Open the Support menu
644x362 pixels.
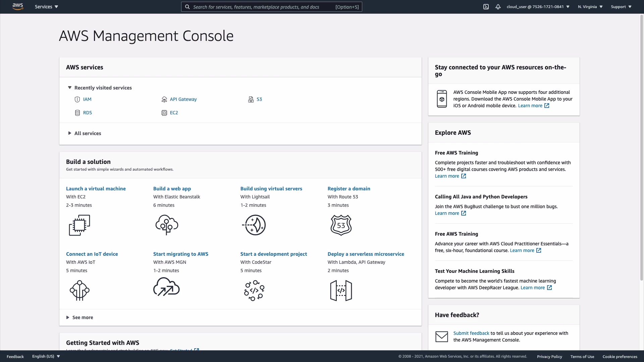click(621, 7)
